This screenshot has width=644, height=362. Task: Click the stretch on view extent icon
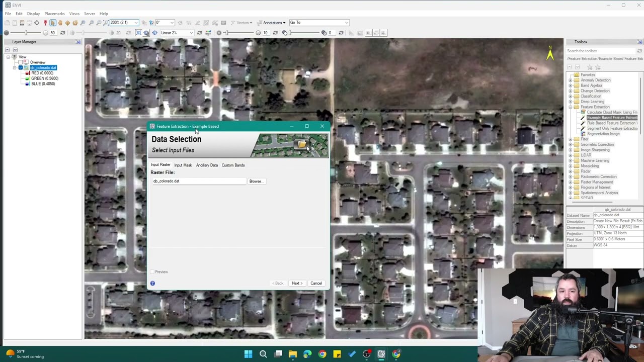point(138,33)
